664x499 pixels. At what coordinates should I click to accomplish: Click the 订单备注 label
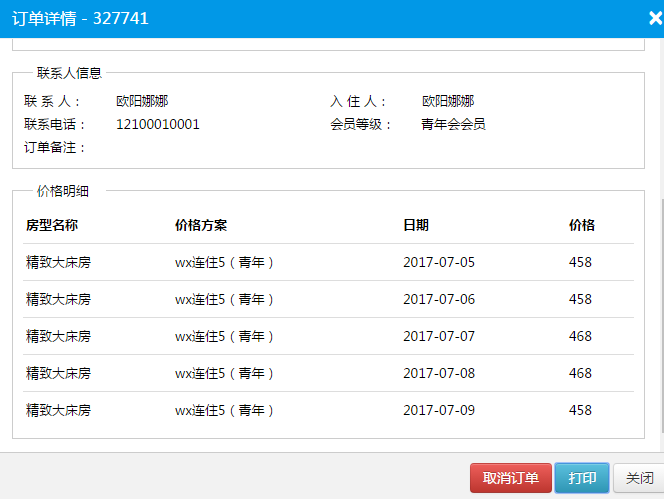coord(55,148)
